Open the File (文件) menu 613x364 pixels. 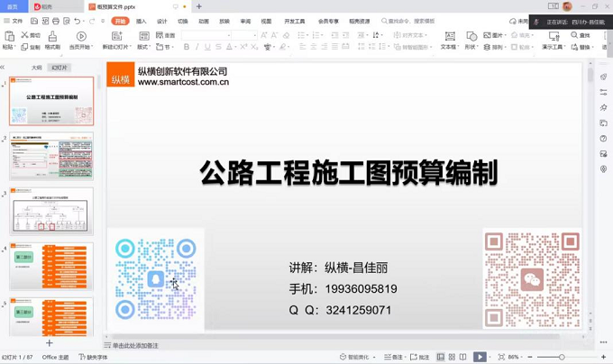pos(13,21)
